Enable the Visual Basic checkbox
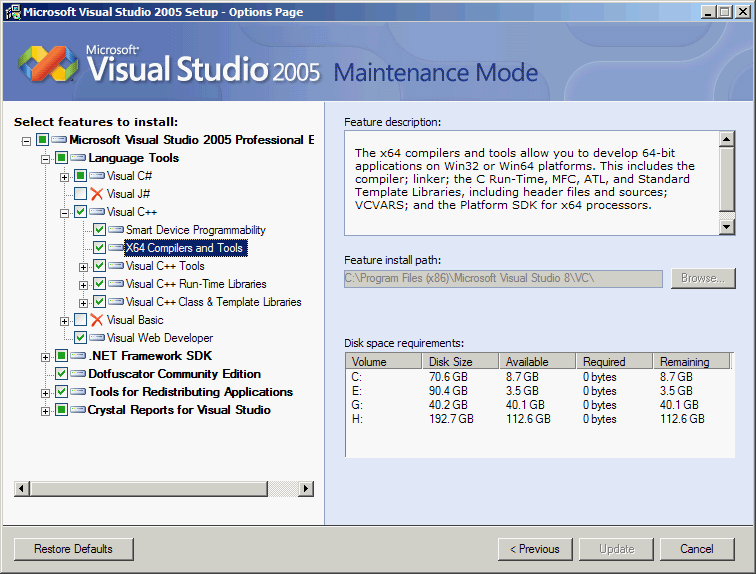The height and width of the screenshot is (574, 756). 81,320
